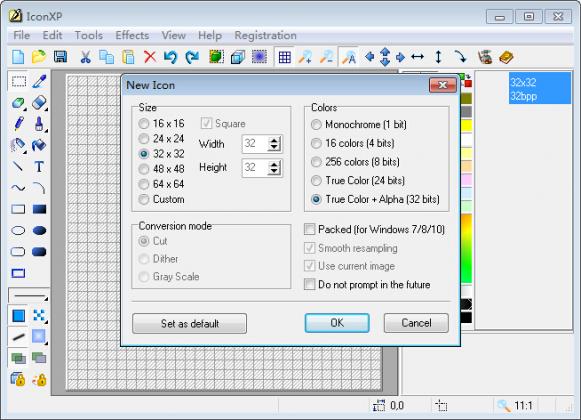Screen dimensions: 581x420
Task: Increase Height with the up spinner arrow
Action: [x=274, y=165]
